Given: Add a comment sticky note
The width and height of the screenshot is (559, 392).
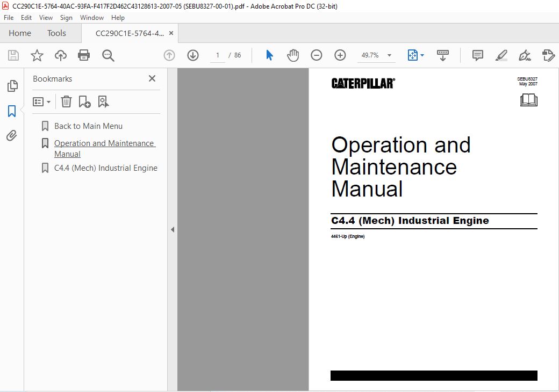Looking at the screenshot, I should (478, 55).
